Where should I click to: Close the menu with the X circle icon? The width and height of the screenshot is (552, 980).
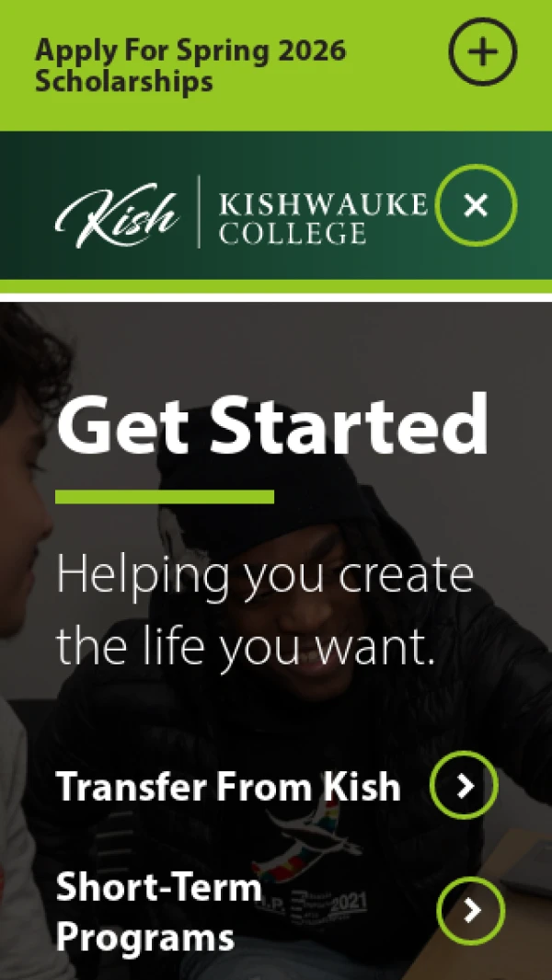coord(477,205)
